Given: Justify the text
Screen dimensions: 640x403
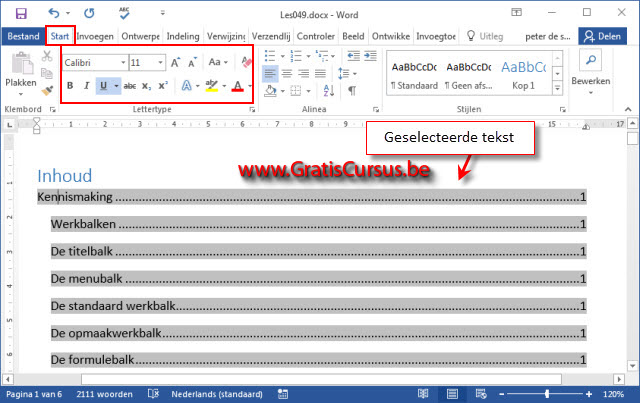Looking at the screenshot, I should [320, 73].
